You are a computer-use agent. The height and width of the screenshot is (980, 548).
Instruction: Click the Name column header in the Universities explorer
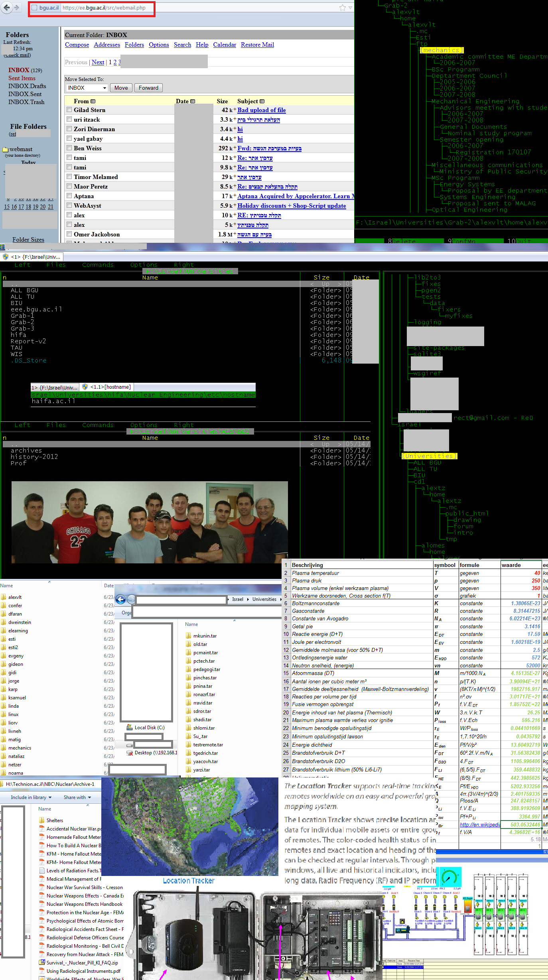tap(191, 624)
